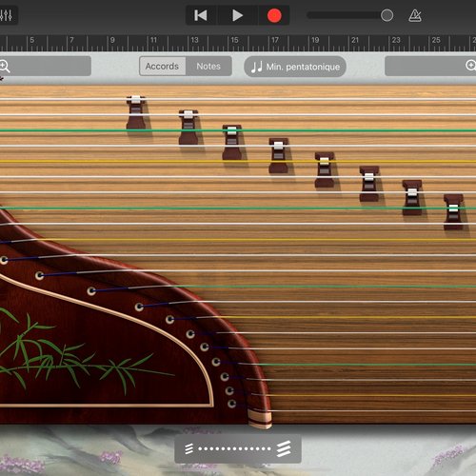
Task: Tap the heavy glissando icon in bottom control
Action: pos(284,448)
